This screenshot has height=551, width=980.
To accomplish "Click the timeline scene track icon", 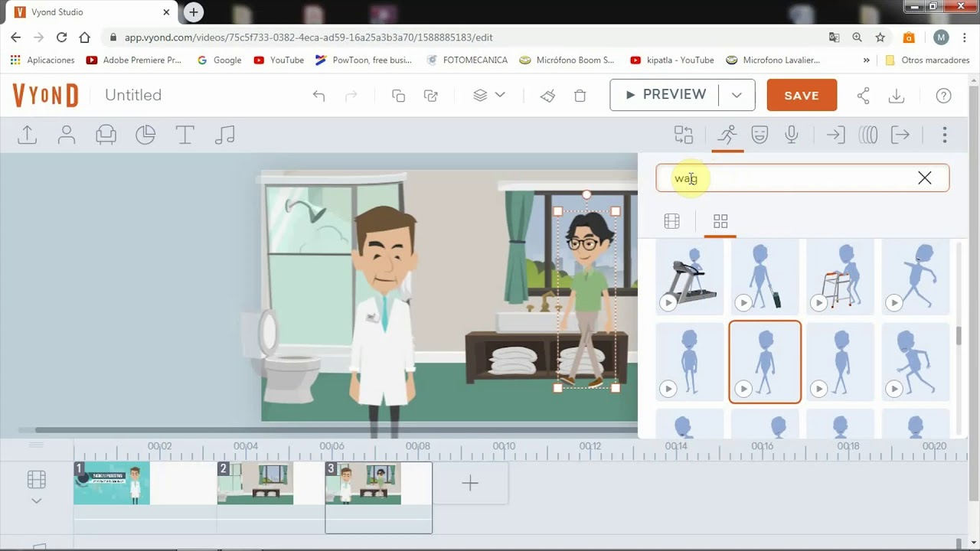I will click(x=36, y=480).
